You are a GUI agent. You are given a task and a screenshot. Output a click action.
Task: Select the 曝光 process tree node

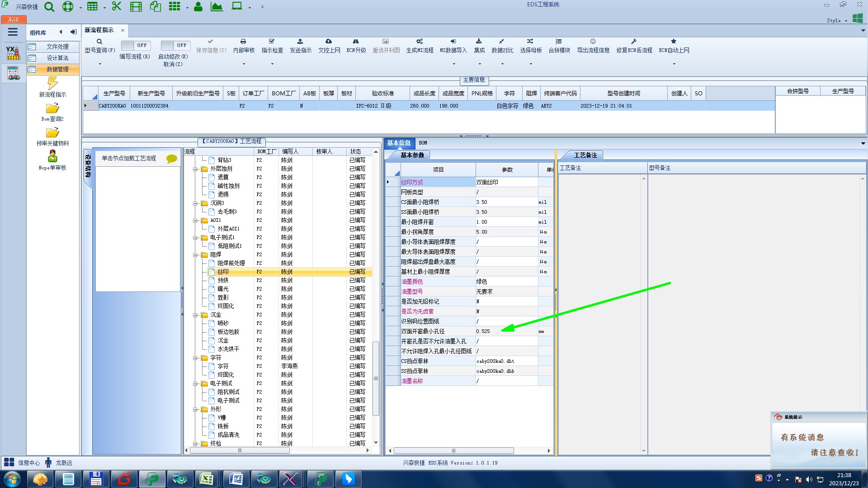click(x=223, y=289)
